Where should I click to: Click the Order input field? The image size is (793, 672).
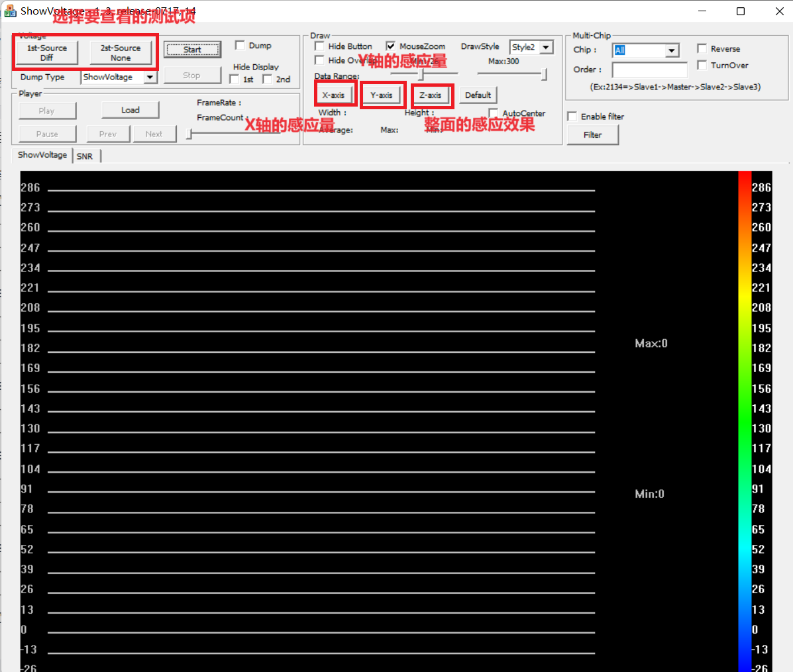[650, 70]
